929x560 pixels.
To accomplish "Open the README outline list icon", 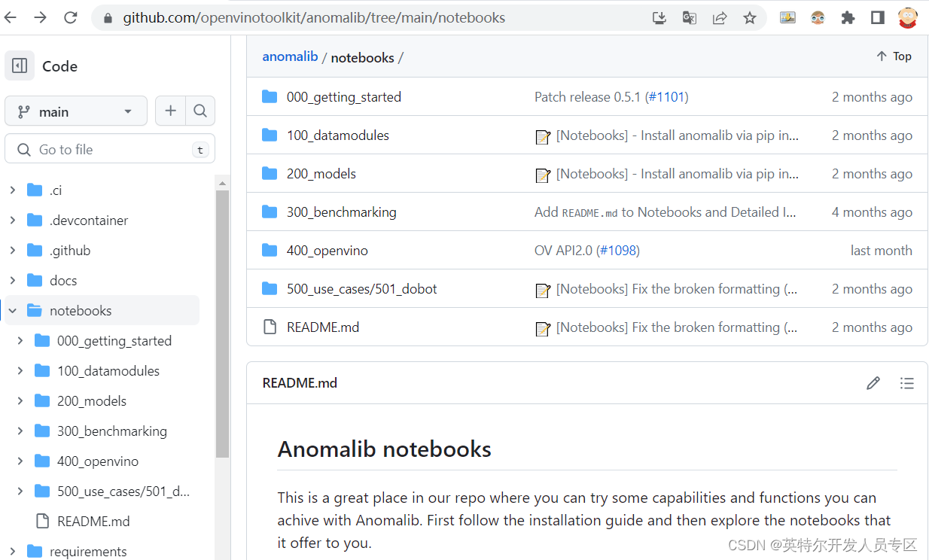I will coord(907,383).
